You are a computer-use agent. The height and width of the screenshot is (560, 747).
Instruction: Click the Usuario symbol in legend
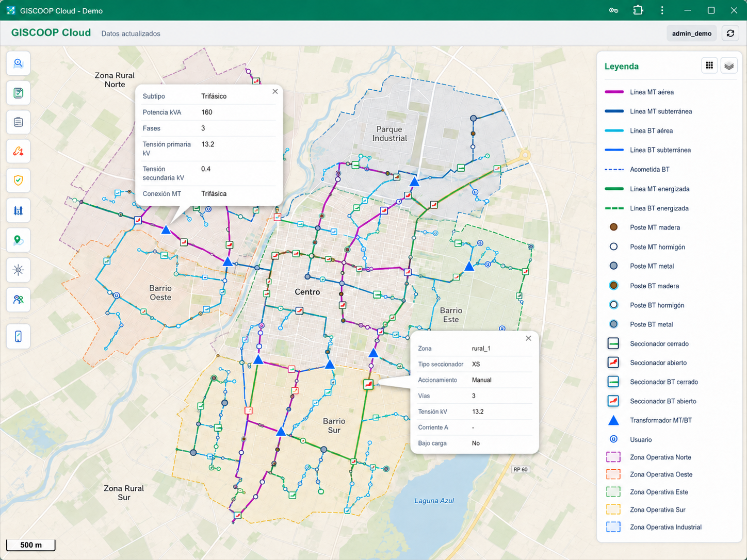point(613,439)
